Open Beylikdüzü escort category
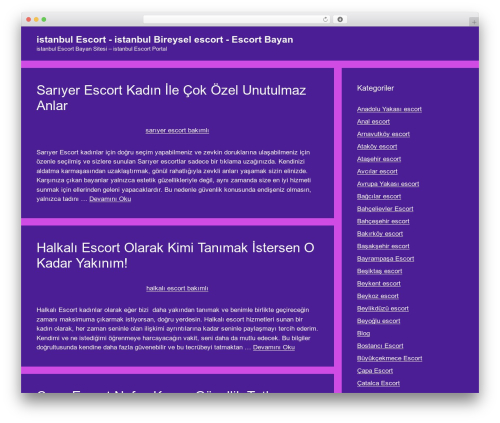 pyautogui.click(x=382, y=309)
